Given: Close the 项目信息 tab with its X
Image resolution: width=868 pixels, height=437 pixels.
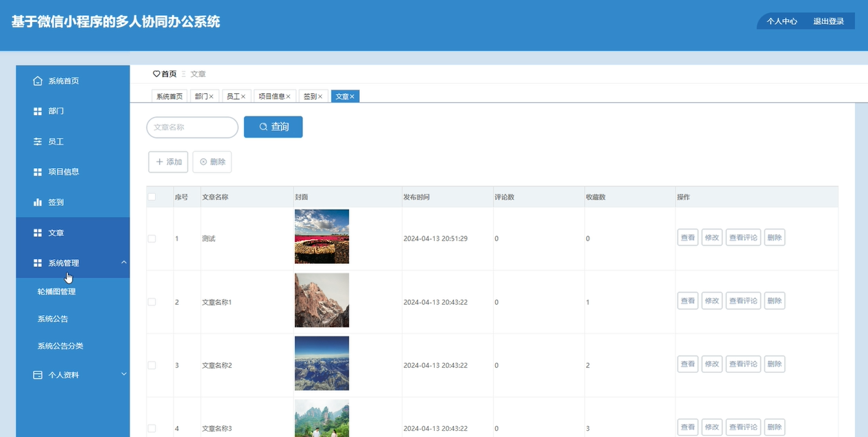Looking at the screenshot, I should pyautogui.click(x=288, y=97).
